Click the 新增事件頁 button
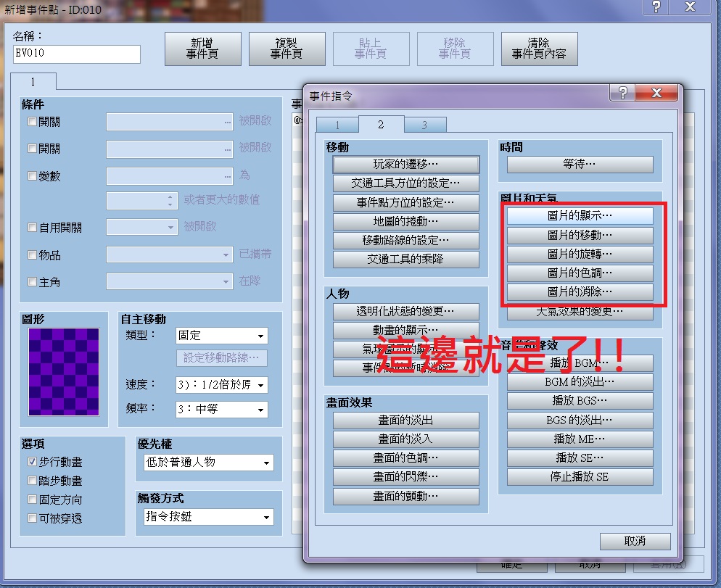This screenshot has height=588, width=721. 203,49
